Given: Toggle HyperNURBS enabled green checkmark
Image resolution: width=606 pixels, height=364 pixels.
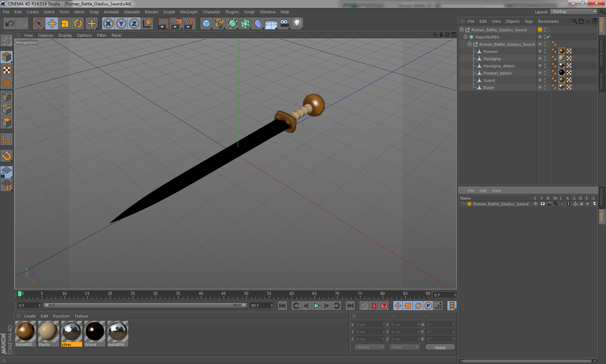Looking at the screenshot, I should pyautogui.click(x=548, y=37).
